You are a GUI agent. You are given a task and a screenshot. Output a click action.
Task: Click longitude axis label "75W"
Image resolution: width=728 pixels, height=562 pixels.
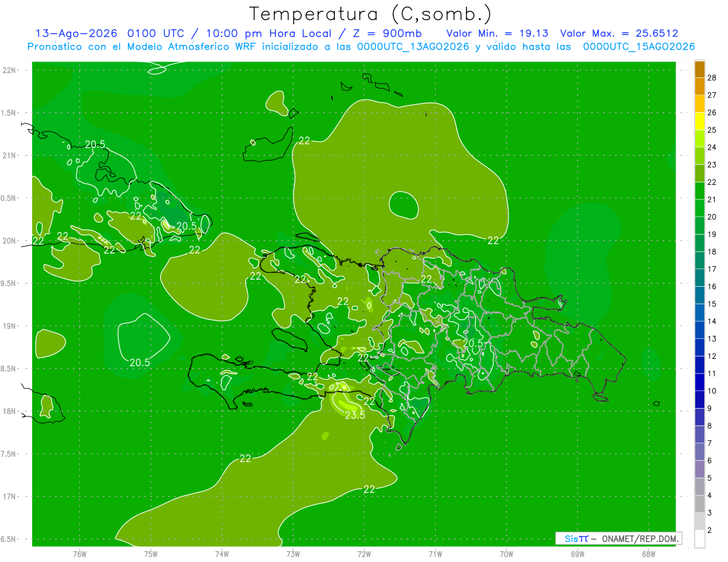pos(150,554)
